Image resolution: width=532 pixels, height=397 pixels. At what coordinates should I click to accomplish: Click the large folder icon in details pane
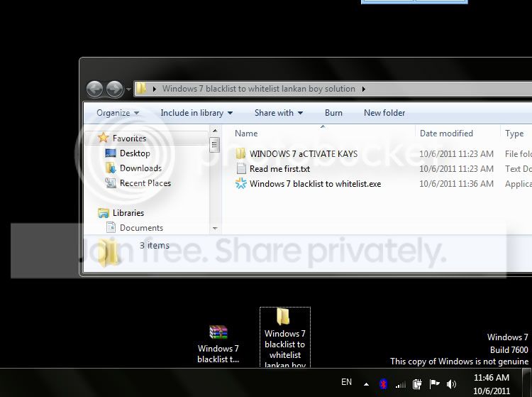(x=109, y=253)
